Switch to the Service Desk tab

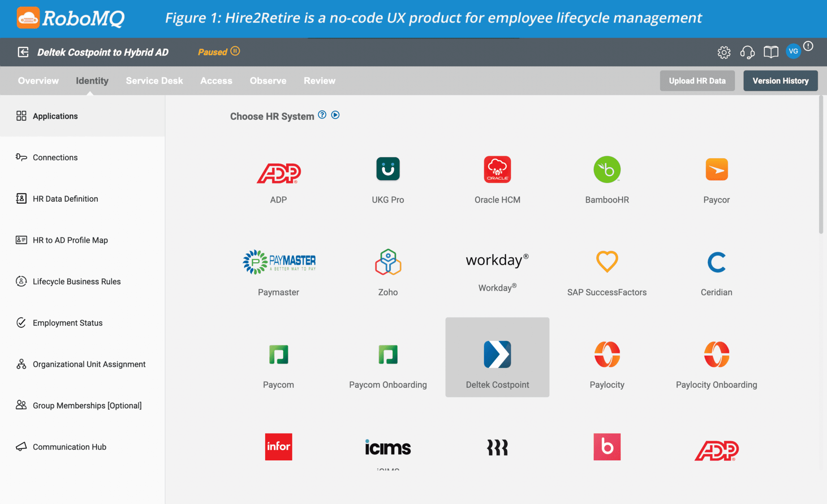(x=154, y=80)
